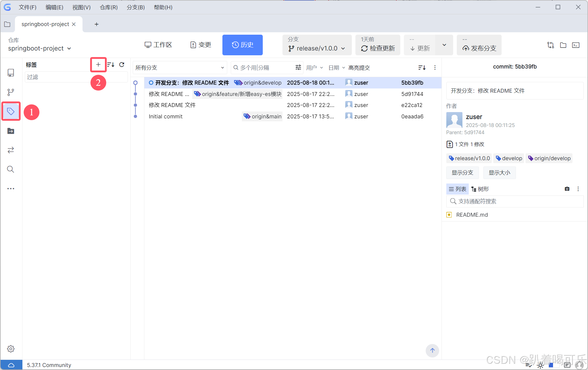Open terminal icon in the top right
588x370 pixels.
[575, 45]
